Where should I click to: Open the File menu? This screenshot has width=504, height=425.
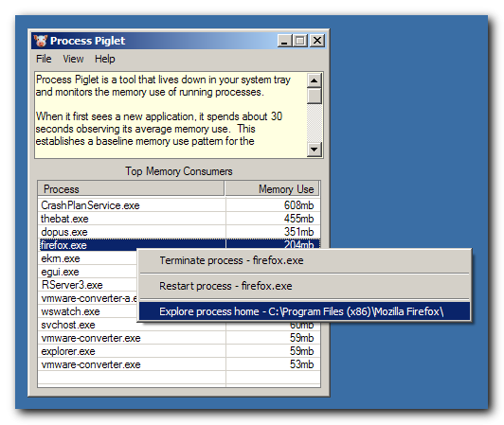coord(44,59)
